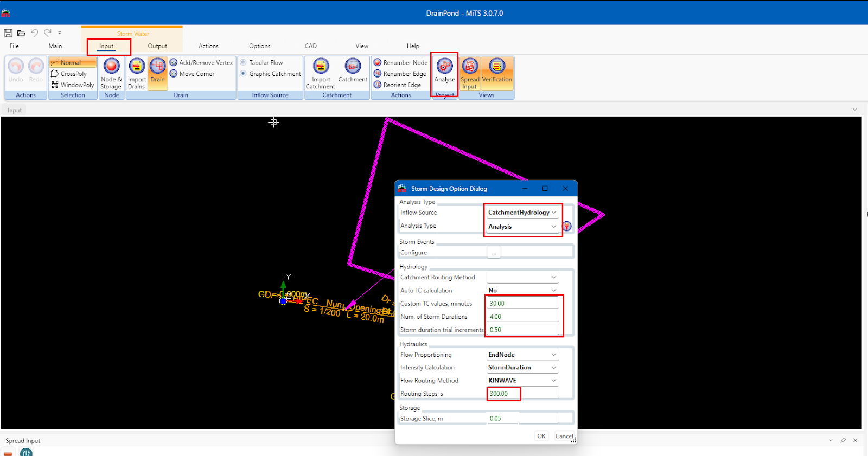Toggle the Spread Input view
The image size is (868, 456).
tap(470, 74)
